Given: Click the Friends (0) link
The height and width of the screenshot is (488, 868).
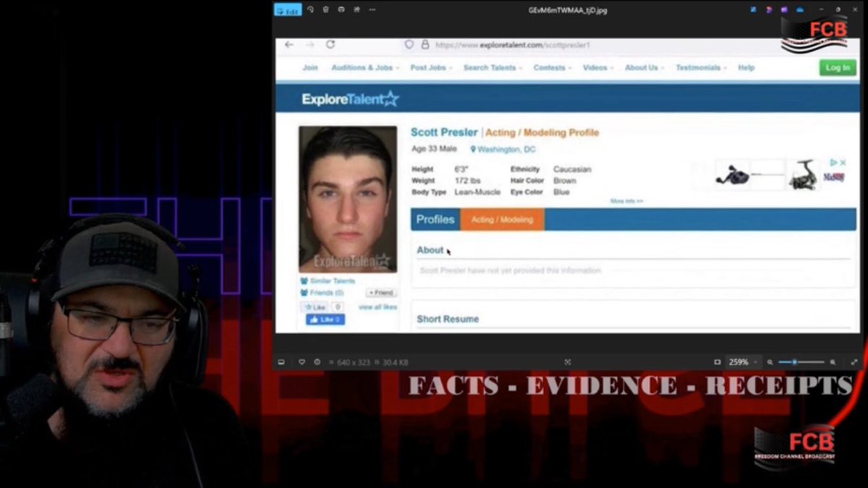Looking at the screenshot, I should pos(322,293).
